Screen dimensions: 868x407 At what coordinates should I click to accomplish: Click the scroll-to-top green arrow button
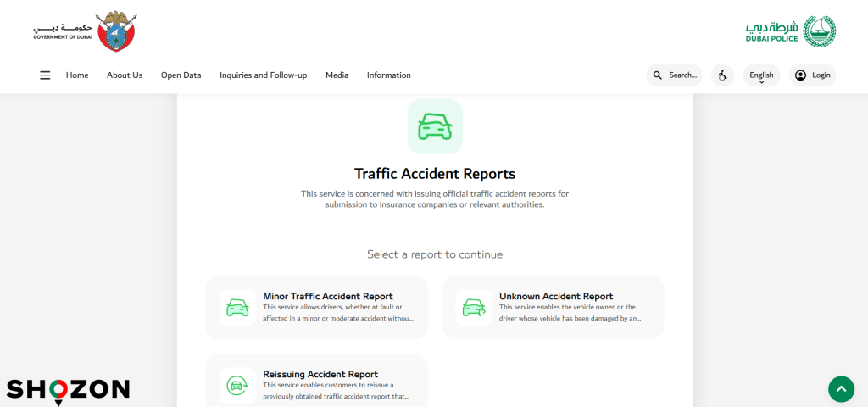(x=841, y=389)
